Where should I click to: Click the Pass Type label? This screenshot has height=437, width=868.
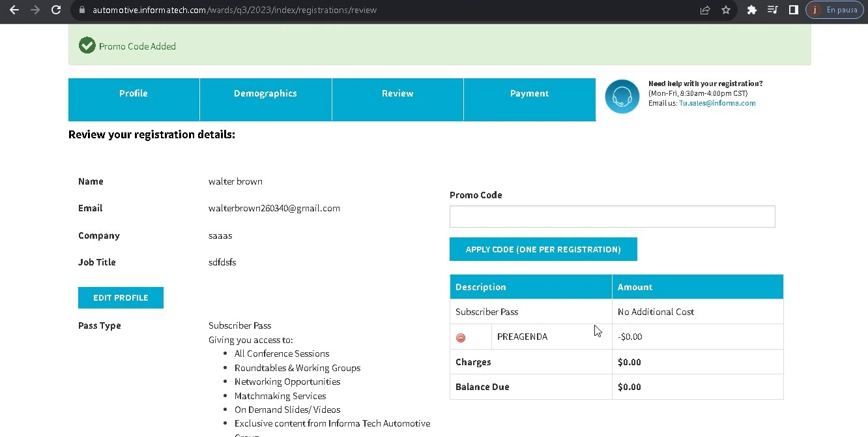coord(99,325)
